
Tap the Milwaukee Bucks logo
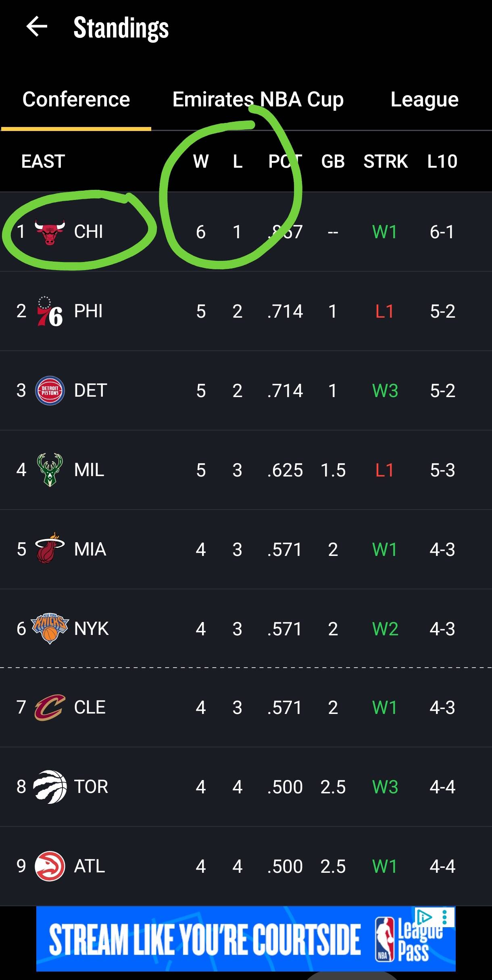coord(50,470)
